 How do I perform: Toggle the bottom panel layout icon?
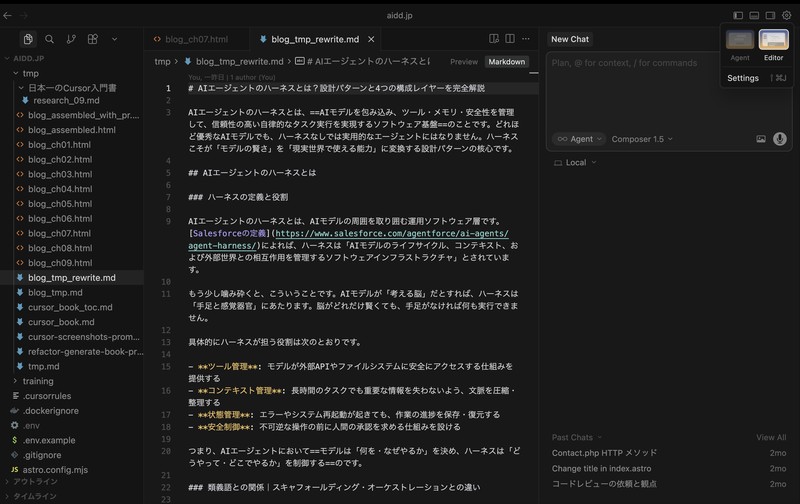click(x=754, y=15)
